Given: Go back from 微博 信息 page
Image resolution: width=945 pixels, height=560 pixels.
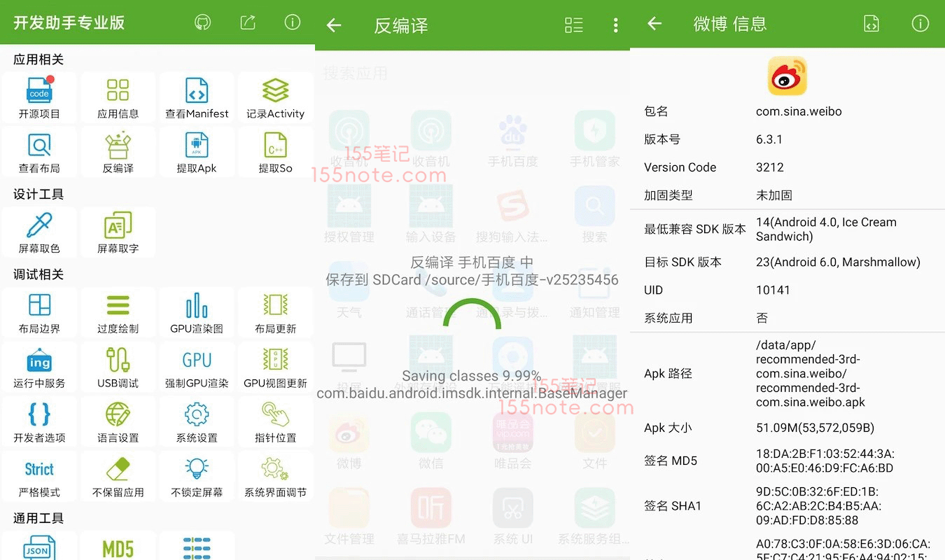Looking at the screenshot, I should (x=654, y=24).
